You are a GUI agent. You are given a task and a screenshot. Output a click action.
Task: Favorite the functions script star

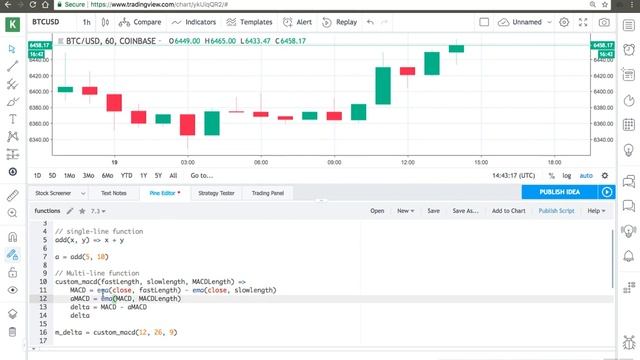(x=82, y=211)
